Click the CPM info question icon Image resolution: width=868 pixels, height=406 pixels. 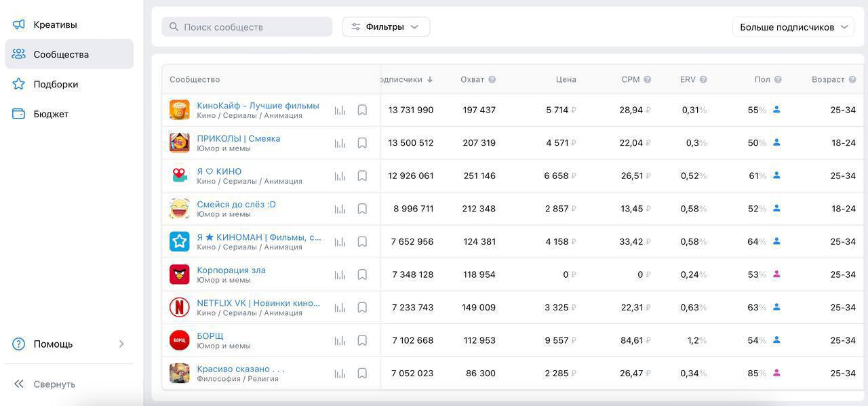tap(648, 79)
